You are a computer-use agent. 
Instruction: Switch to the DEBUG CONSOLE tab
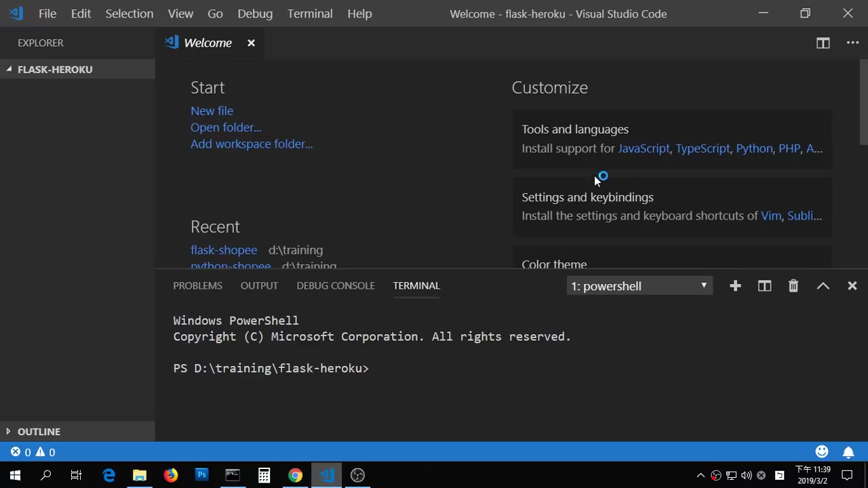[336, 285]
